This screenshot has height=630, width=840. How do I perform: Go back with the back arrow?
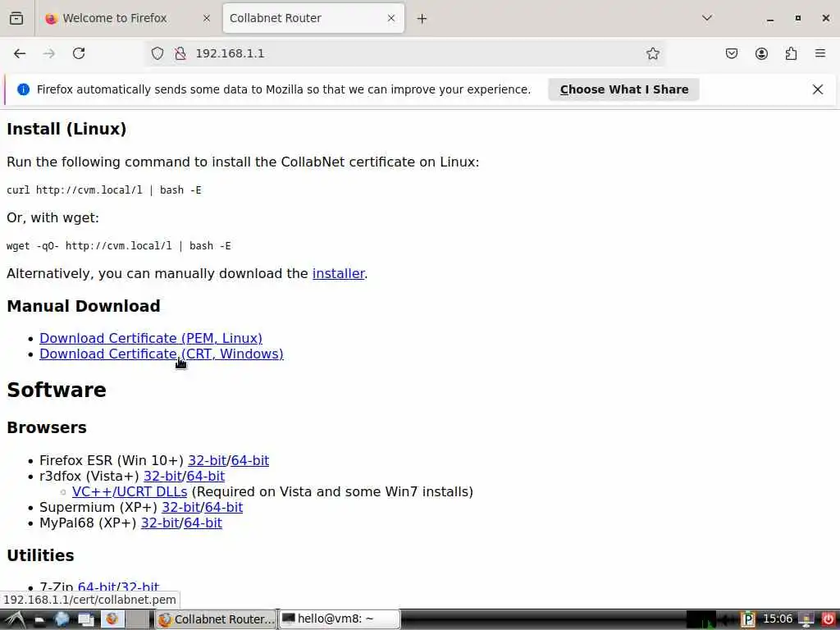coord(20,53)
